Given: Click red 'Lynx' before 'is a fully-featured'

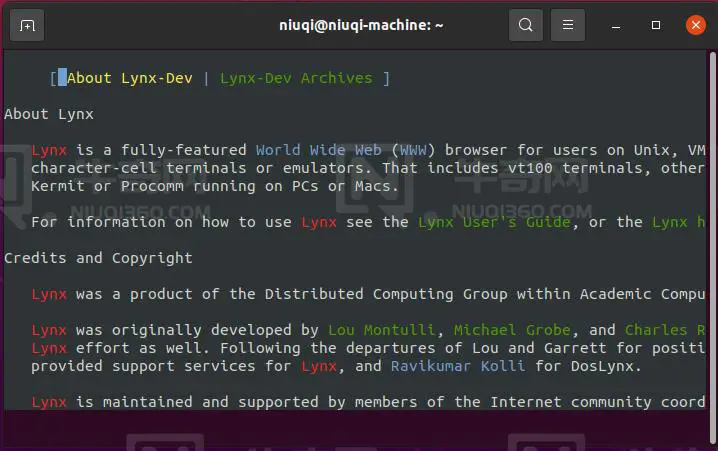Looking at the screenshot, I should 49,150.
